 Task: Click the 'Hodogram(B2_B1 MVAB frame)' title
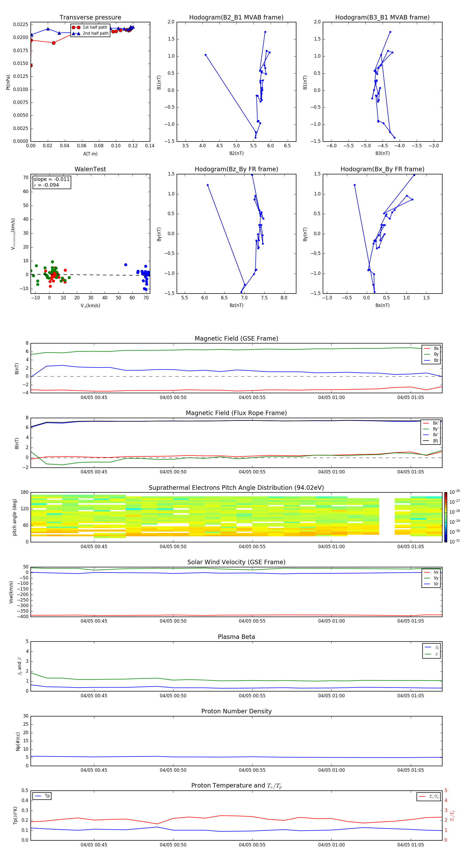tap(236, 18)
